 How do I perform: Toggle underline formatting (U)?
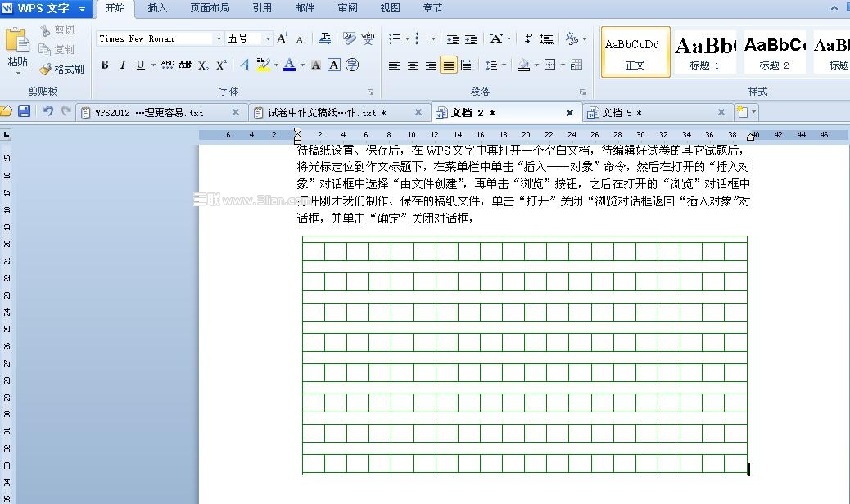(x=140, y=65)
